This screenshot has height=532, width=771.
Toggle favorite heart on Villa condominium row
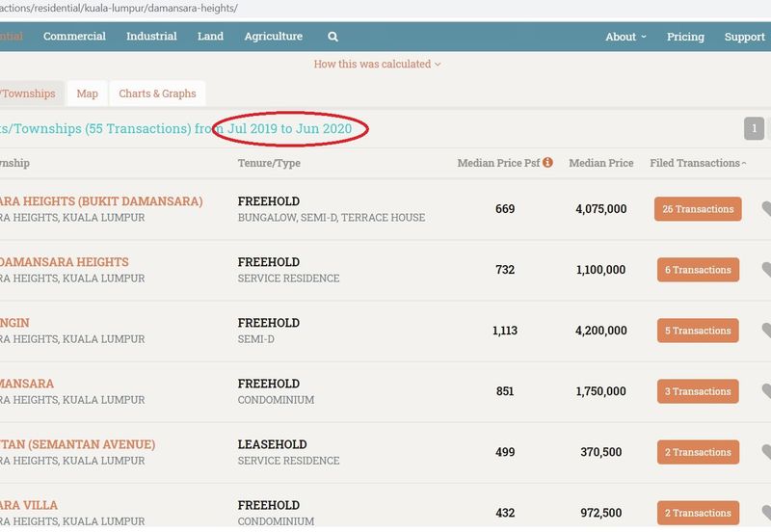[766, 513]
